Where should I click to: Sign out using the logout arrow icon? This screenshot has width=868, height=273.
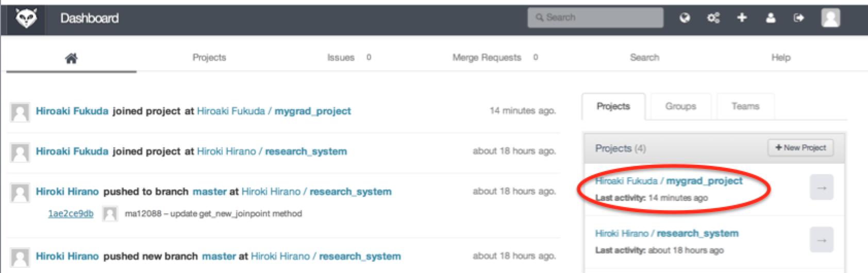[x=799, y=18]
